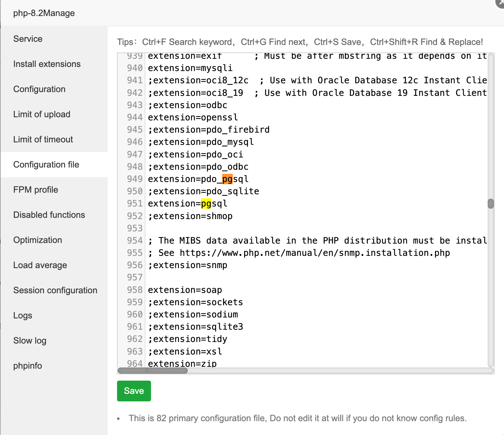The width and height of the screenshot is (504, 435).
Task: Click the vertical scrollbar thumb in editor
Action: (x=491, y=204)
